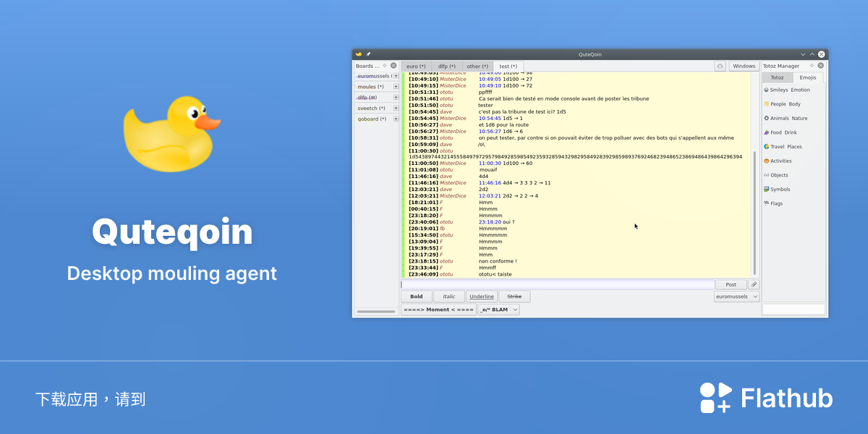Open People Body emoji category

click(x=782, y=104)
